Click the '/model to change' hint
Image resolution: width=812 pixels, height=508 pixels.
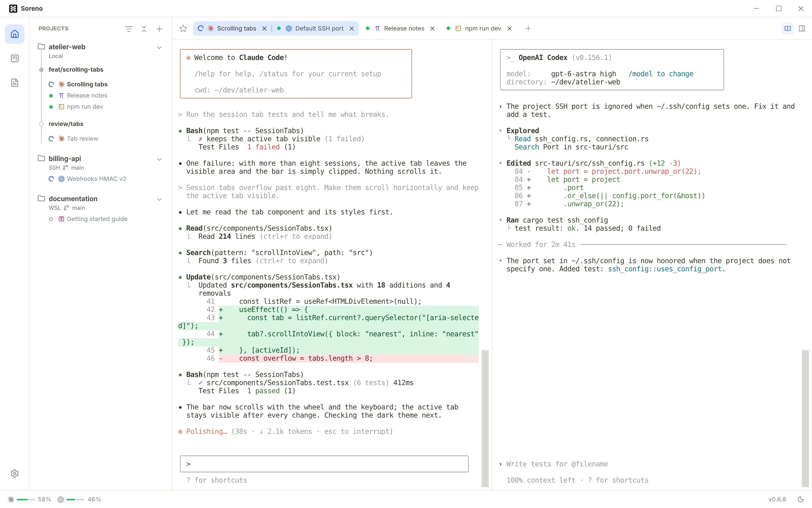[x=660, y=74]
